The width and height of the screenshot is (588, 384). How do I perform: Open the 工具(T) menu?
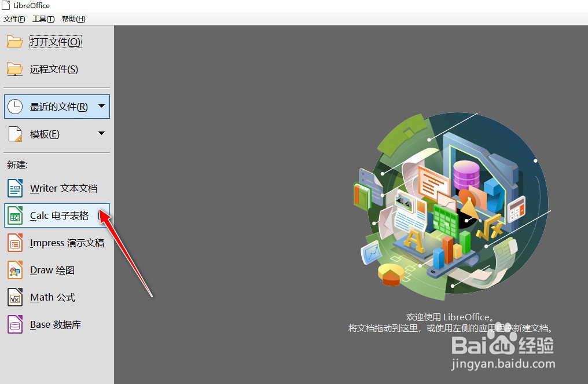pyautogui.click(x=43, y=19)
